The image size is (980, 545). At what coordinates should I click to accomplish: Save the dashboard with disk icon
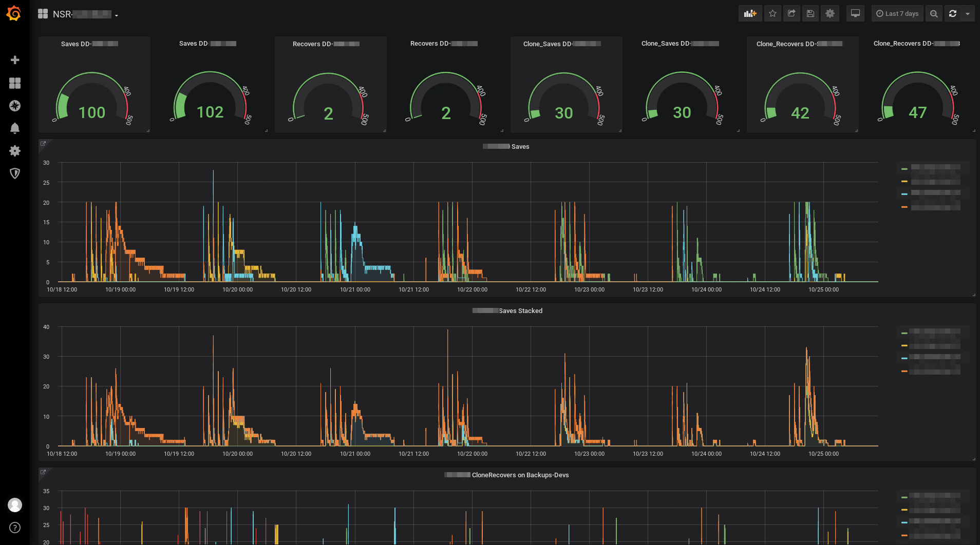click(811, 14)
